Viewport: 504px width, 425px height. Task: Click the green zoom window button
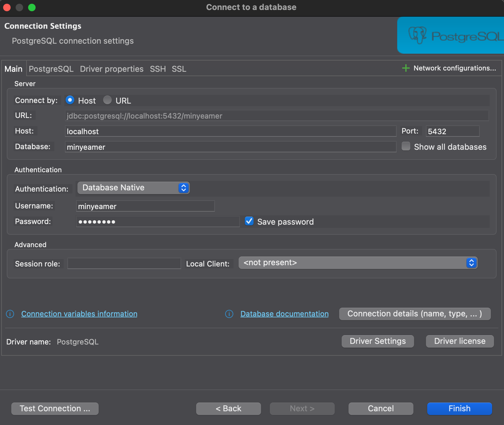coord(32,7)
